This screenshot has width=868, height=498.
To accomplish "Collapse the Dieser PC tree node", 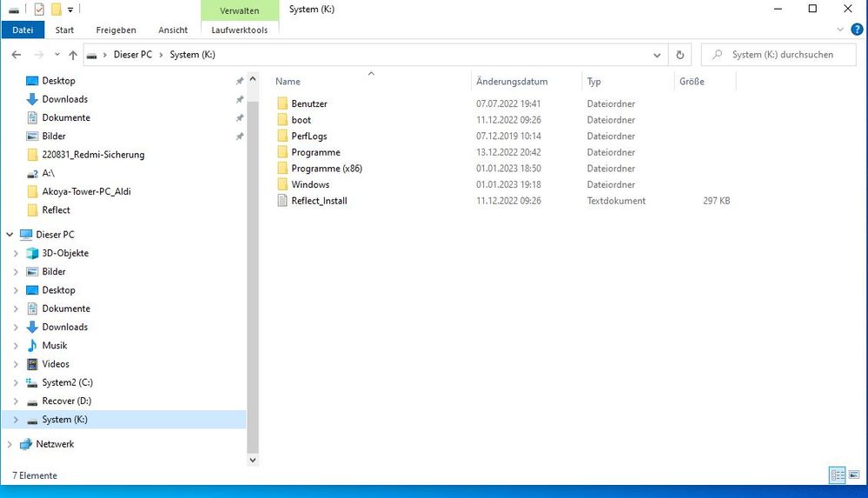I will coord(9,235).
